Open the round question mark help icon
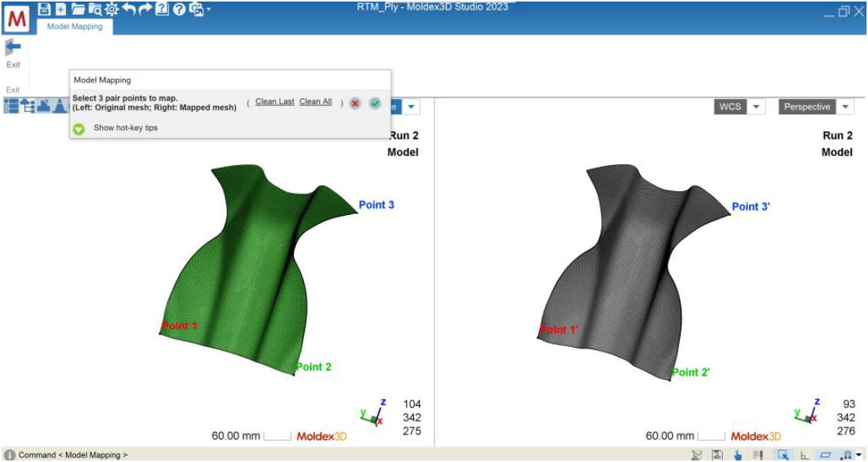Viewport: 868px width, 462px height. point(179,9)
